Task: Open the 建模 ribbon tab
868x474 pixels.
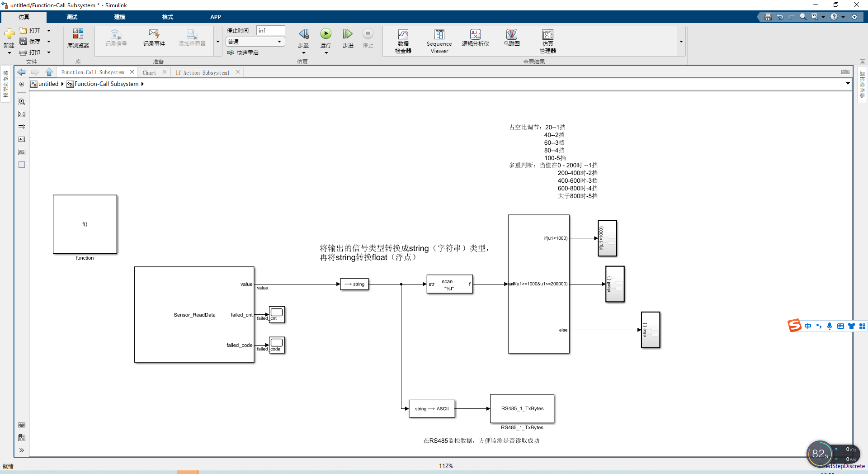Action: click(120, 17)
